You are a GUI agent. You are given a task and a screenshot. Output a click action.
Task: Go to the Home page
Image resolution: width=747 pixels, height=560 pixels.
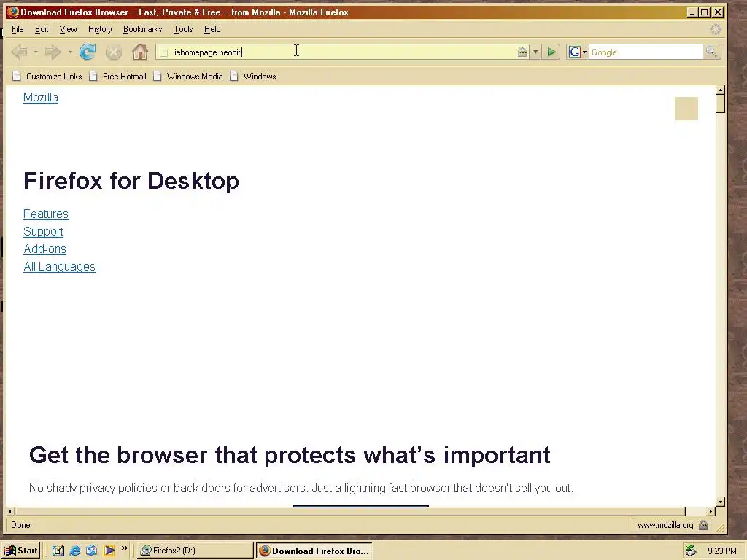pos(139,52)
